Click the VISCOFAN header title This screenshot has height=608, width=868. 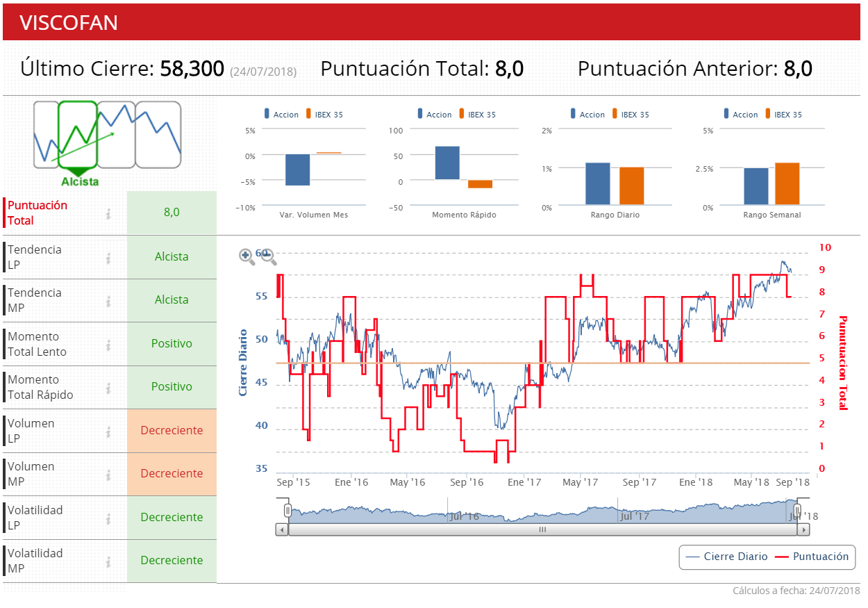coord(69,23)
